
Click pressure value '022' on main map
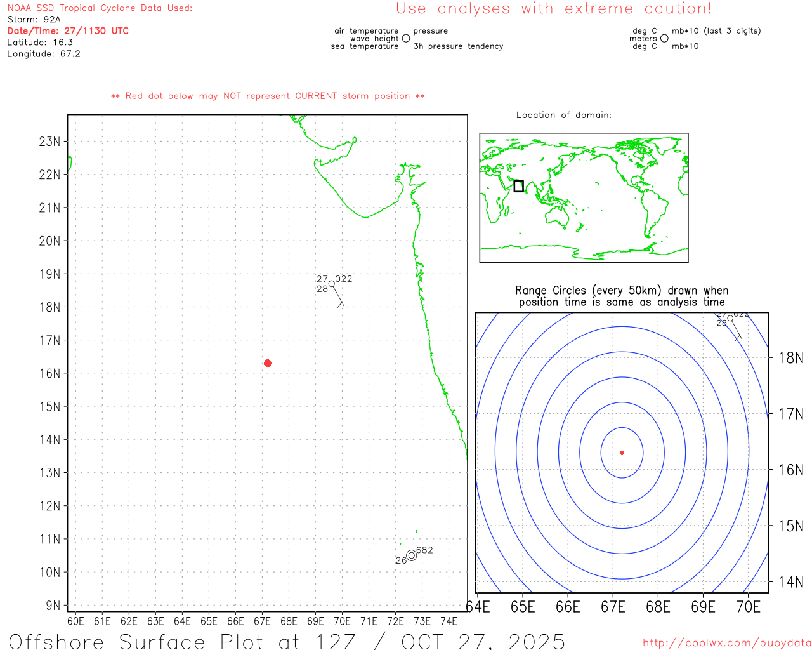click(344, 279)
